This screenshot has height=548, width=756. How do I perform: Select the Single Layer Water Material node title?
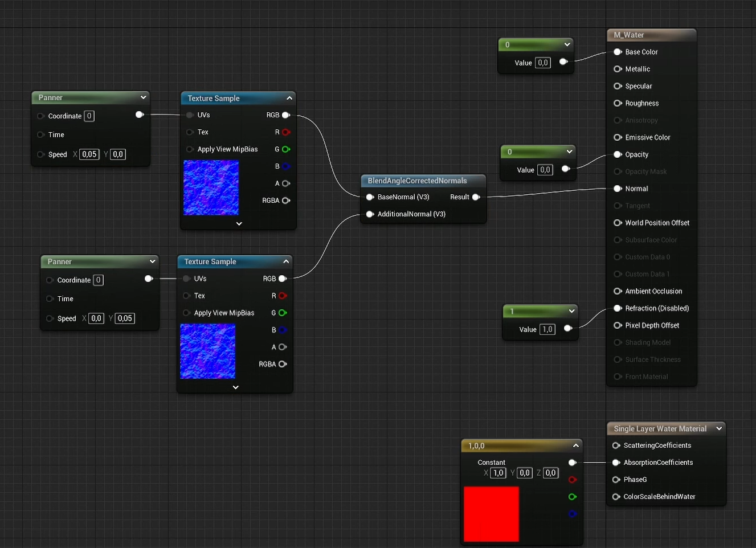pos(660,428)
